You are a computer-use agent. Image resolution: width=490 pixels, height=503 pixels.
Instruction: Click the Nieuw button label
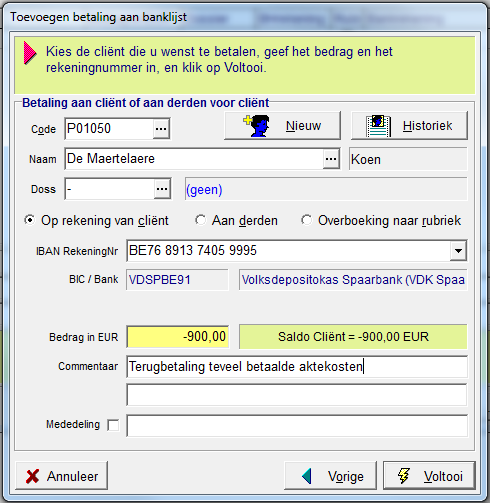click(x=303, y=126)
